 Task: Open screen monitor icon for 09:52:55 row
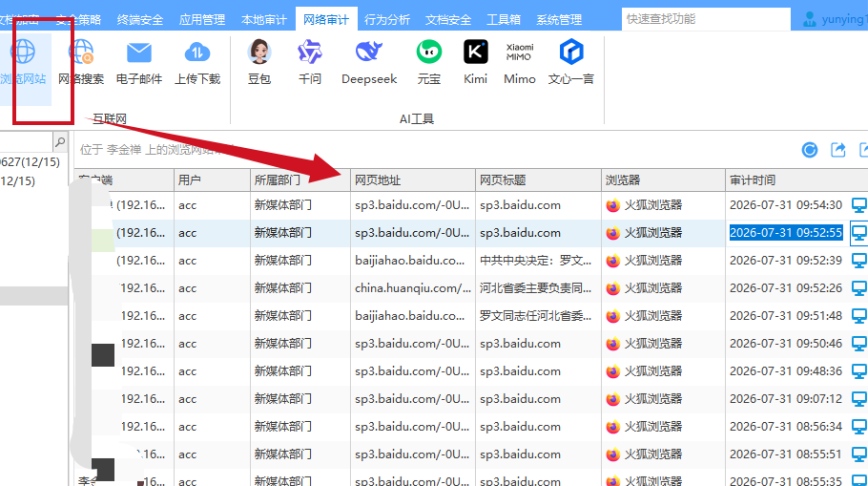tap(859, 233)
